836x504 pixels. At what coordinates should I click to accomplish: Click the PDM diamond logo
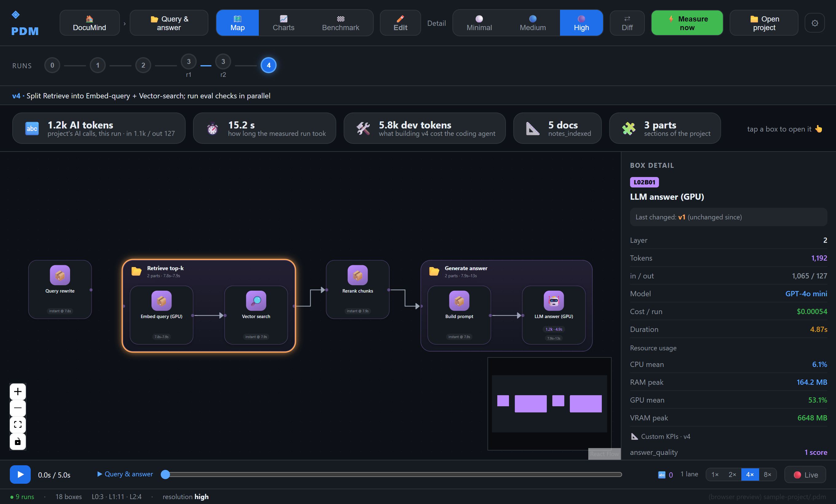click(x=16, y=14)
